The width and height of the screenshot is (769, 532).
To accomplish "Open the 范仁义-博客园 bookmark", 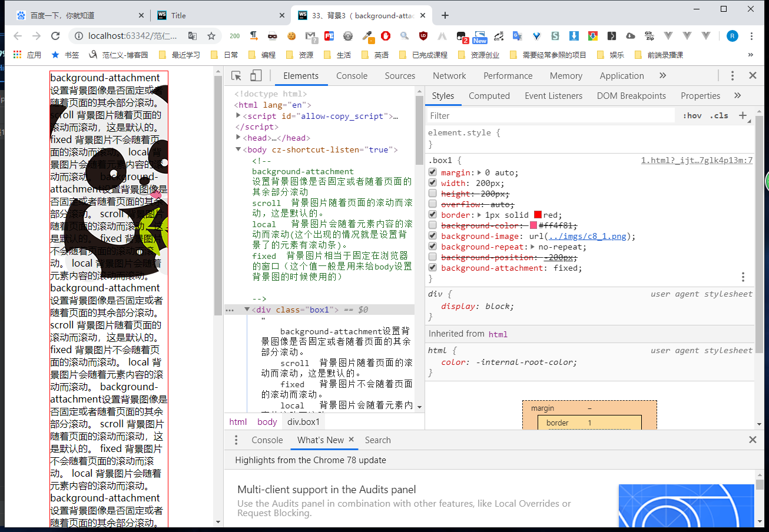I will [x=118, y=55].
